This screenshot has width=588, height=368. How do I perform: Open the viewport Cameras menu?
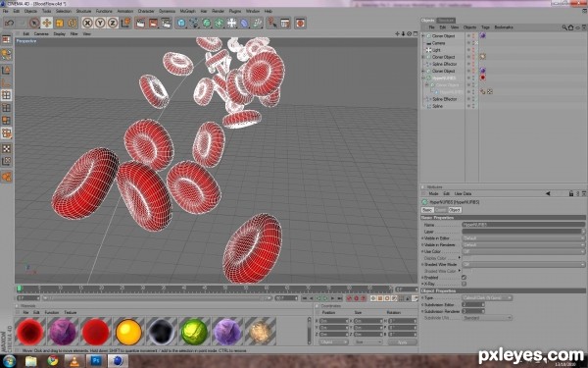[x=41, y=33]
